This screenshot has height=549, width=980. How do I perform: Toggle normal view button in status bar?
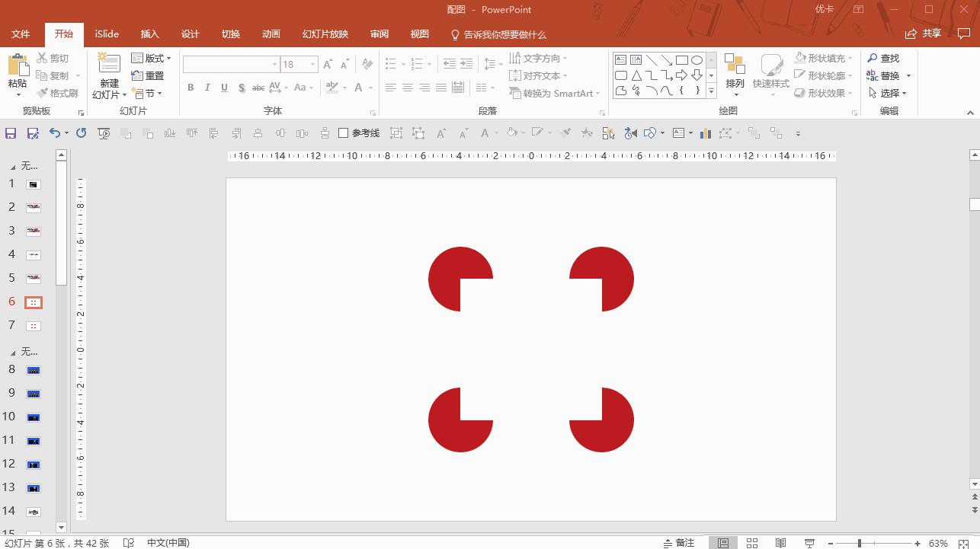click(x=723, y=543)
